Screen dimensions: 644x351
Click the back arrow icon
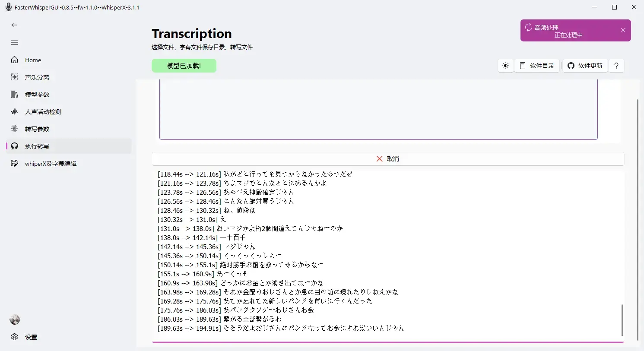[x=14, y=25]
